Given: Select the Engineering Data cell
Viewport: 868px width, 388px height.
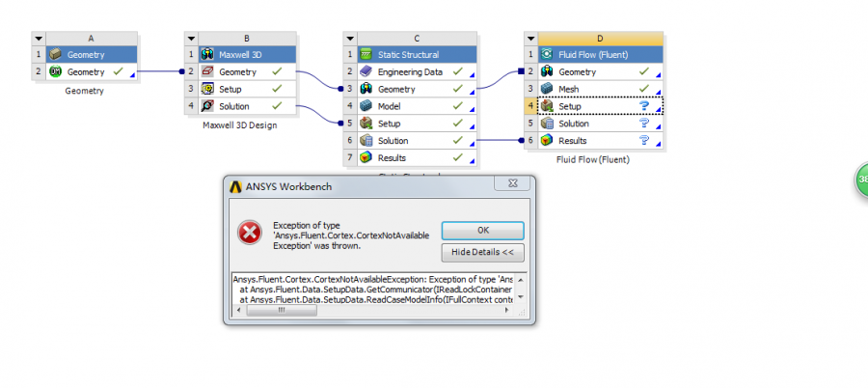Looking at the screenshot, I should click(417, 71).
